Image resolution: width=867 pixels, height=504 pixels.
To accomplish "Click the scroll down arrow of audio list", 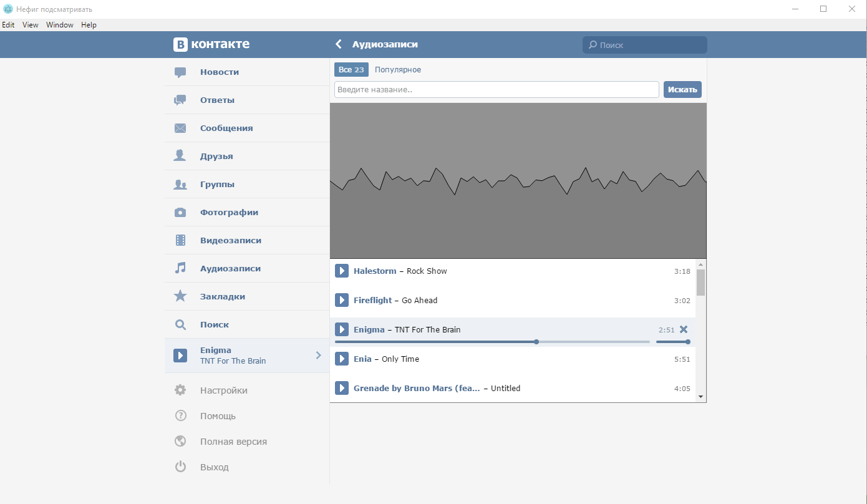I will click(x=701, y=397).
